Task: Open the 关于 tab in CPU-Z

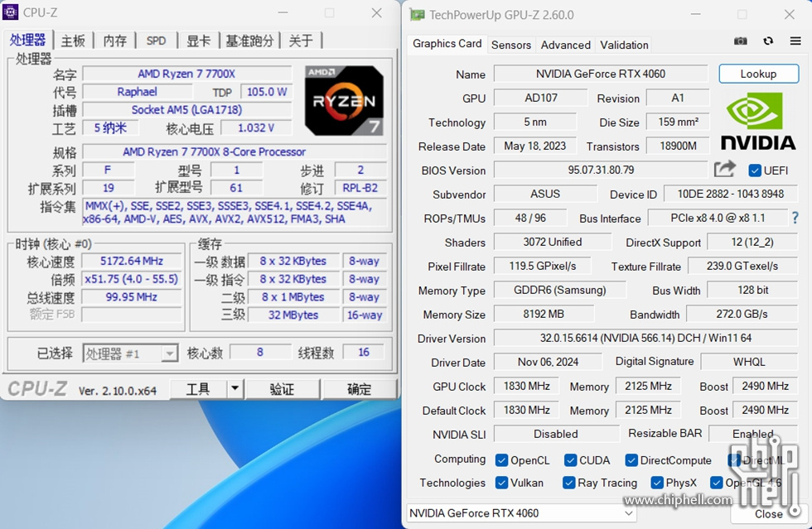Action: 301,41
